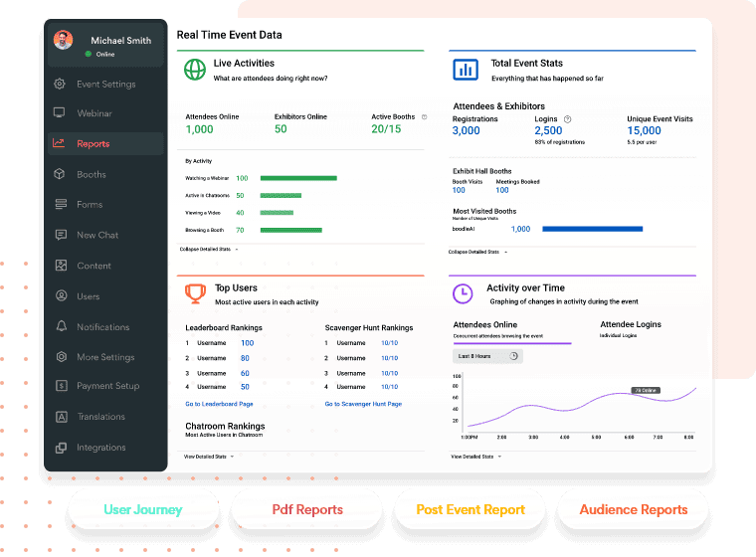Click the Notifications bell icon
This screenshot has height=557, width=756.
tap(61, 326)
